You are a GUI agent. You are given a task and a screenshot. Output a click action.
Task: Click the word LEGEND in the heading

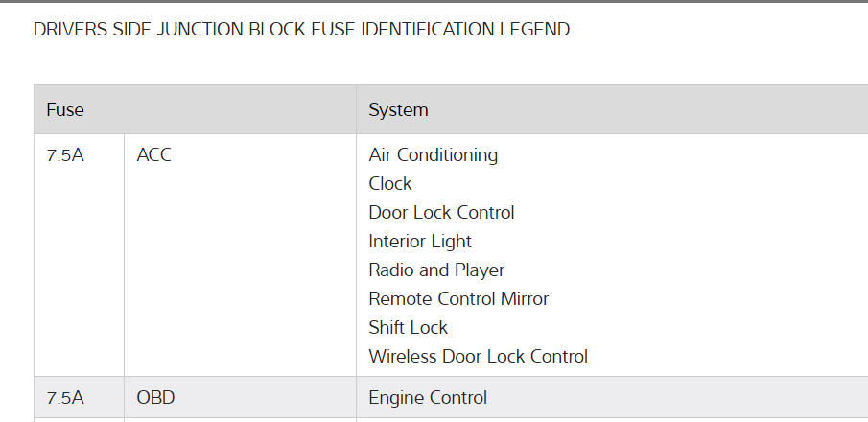coord(534,30)
